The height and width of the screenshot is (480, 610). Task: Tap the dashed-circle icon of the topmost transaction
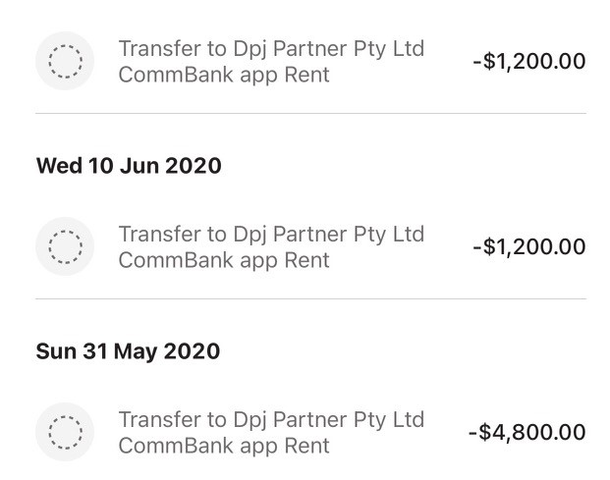point(65,61)
